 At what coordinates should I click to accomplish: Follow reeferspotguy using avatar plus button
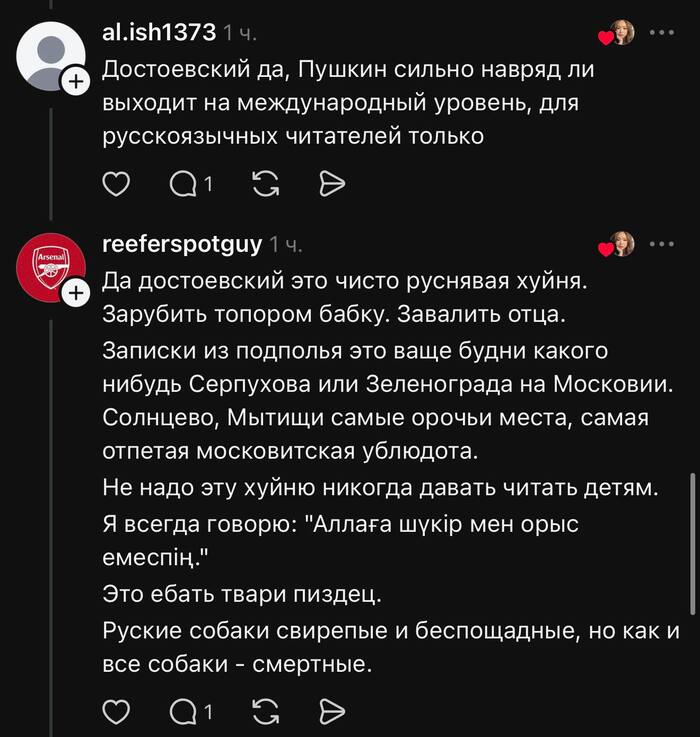click(x=76, y=294)
